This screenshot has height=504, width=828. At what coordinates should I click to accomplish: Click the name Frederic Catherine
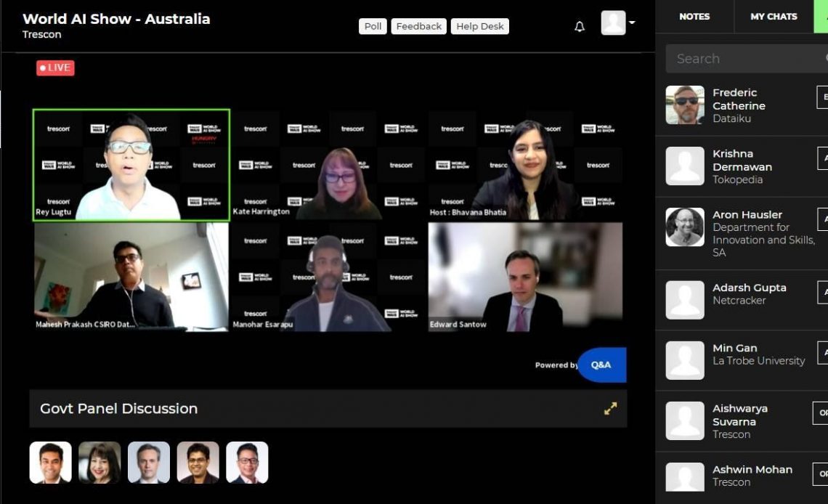(x=739, y=99)
